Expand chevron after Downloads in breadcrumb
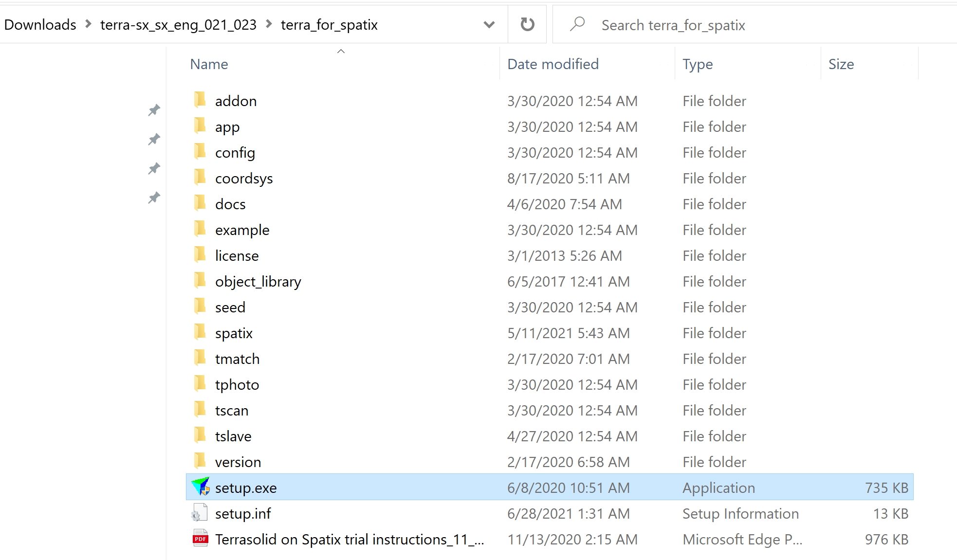Viewport: 957px width, 560px height. click(x=88, y=24)
